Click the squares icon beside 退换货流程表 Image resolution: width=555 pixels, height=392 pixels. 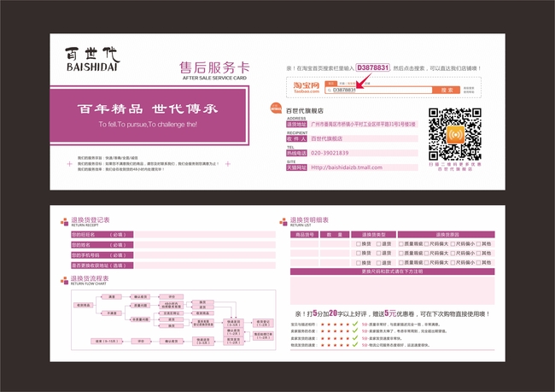64,280
